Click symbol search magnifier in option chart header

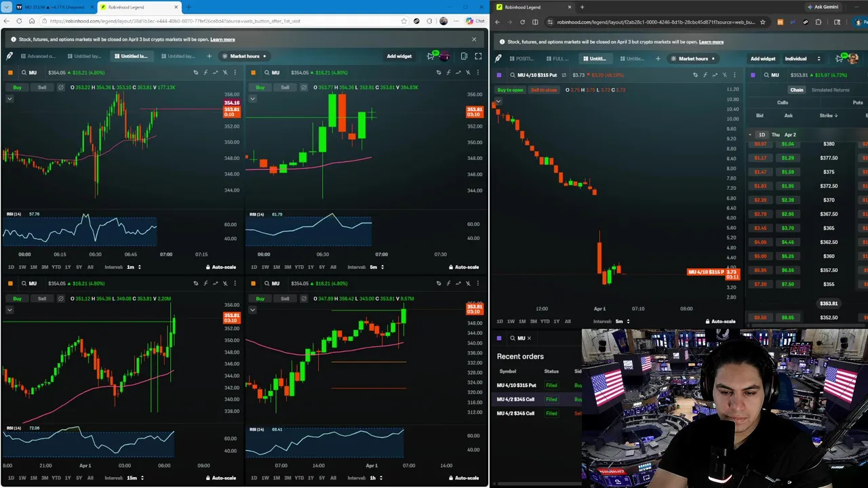pyautogui.click(x=512, y=75)
